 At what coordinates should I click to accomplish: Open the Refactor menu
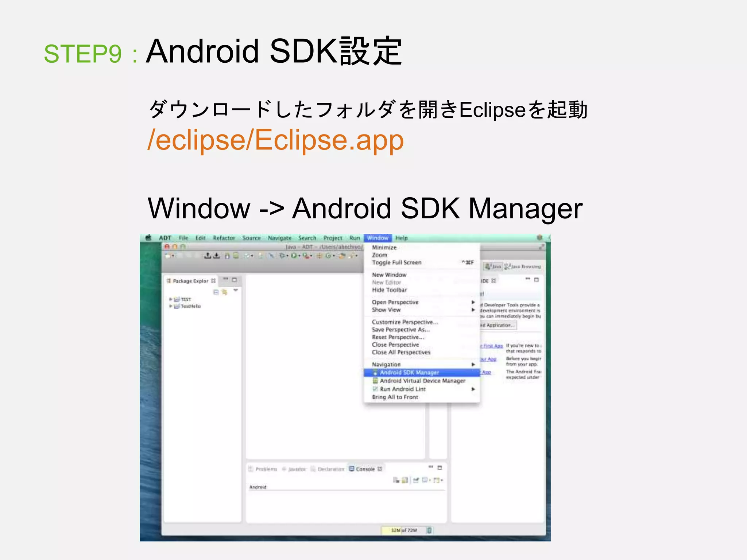[x=224, y=238]
